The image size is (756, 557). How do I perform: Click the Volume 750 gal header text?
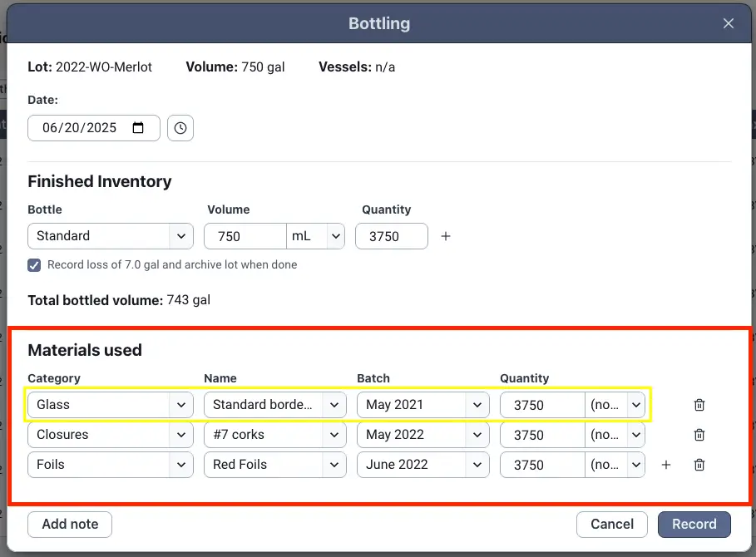235,67
